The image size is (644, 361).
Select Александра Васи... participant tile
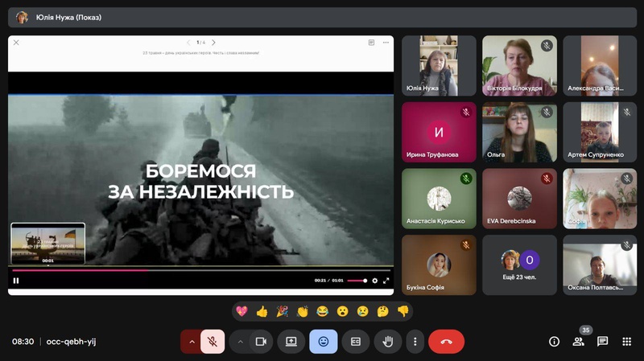pos(600,66)
